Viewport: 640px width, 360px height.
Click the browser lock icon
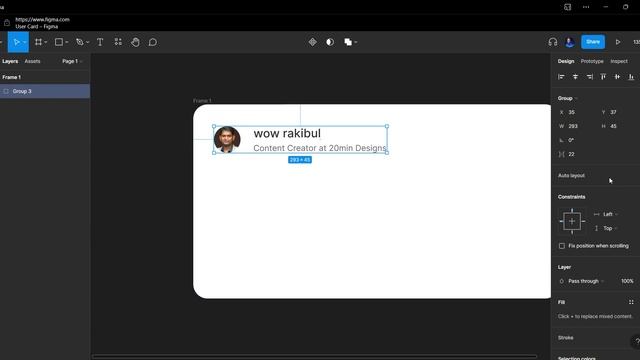7,23
